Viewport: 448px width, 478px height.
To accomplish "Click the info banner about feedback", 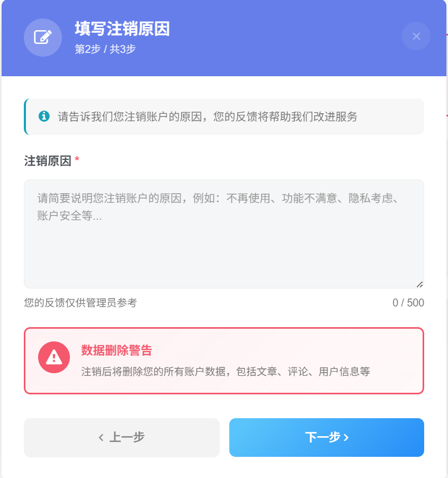I will pyautogui.click(x=208, y=116).
